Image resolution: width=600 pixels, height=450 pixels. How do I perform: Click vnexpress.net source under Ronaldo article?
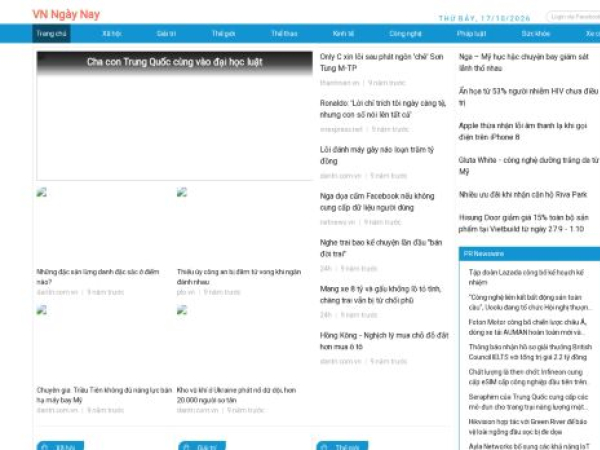point(341,129)
